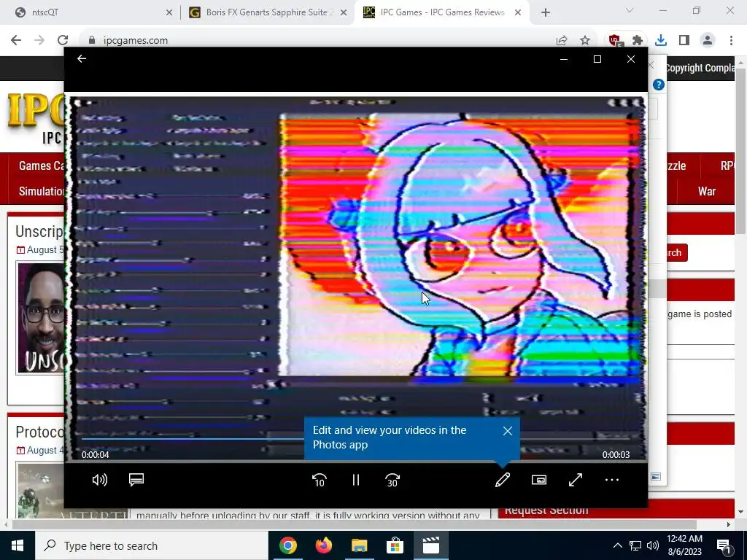Screen dimensions: 747x560
Task: Skip back 10 seconds
Action: point(320,480)
